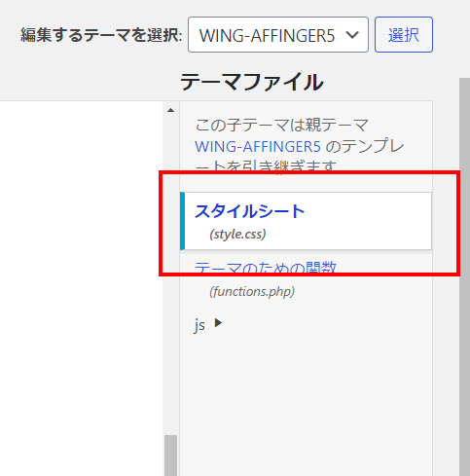Viewport: 470px width, 476px height.
Task: Click the テーマファイル heading
Action: click(x=252, y=82)
